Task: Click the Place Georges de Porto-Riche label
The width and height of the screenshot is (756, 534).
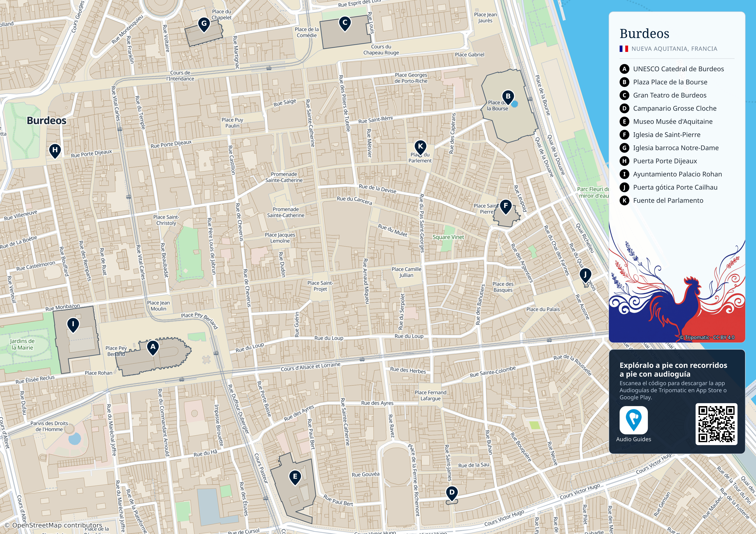Action: point(411,78)
